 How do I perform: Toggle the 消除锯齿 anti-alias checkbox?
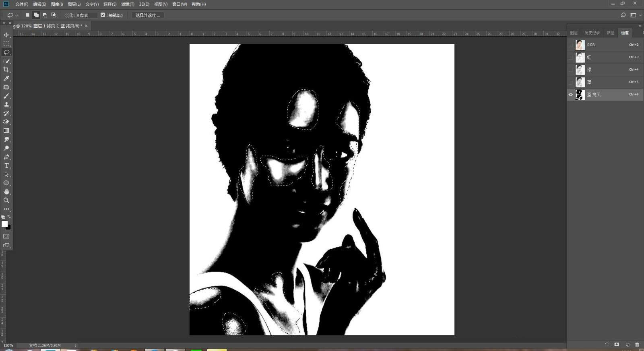pyautogui.click(x=103, y=15)
